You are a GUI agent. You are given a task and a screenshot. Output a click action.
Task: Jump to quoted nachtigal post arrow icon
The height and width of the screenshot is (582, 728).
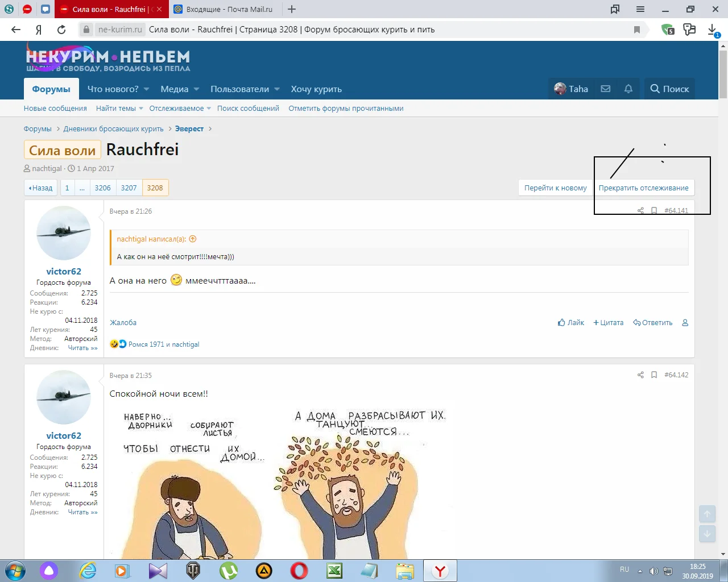coord(192,239)
